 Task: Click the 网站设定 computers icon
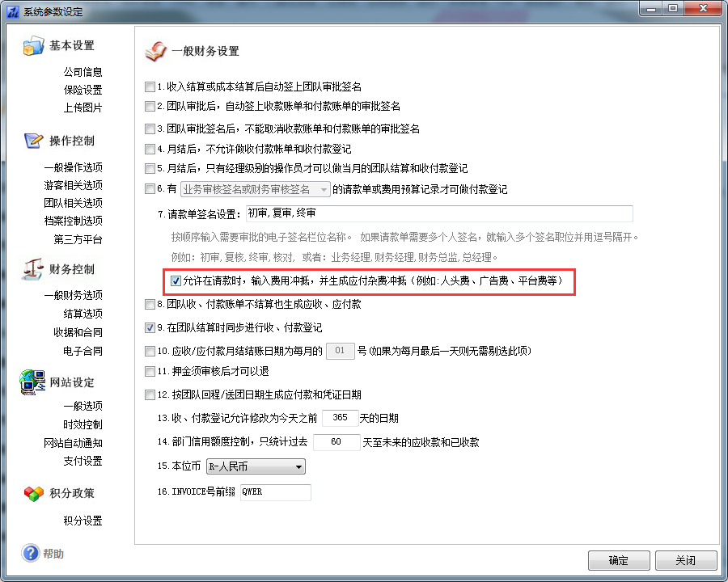[32, 382]
